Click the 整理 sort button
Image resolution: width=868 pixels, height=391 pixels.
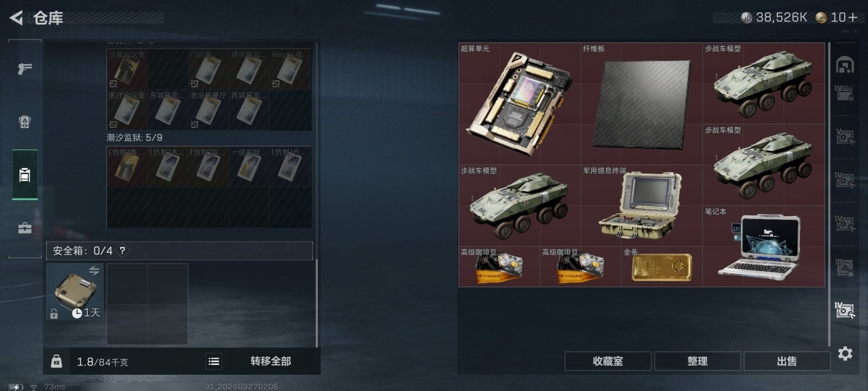tap(698, 361)
